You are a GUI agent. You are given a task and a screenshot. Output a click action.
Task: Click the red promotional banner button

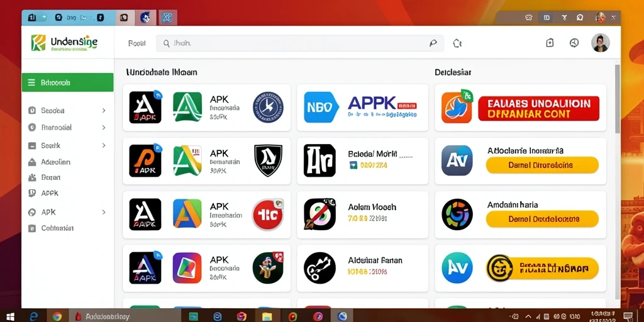[538, 108]
